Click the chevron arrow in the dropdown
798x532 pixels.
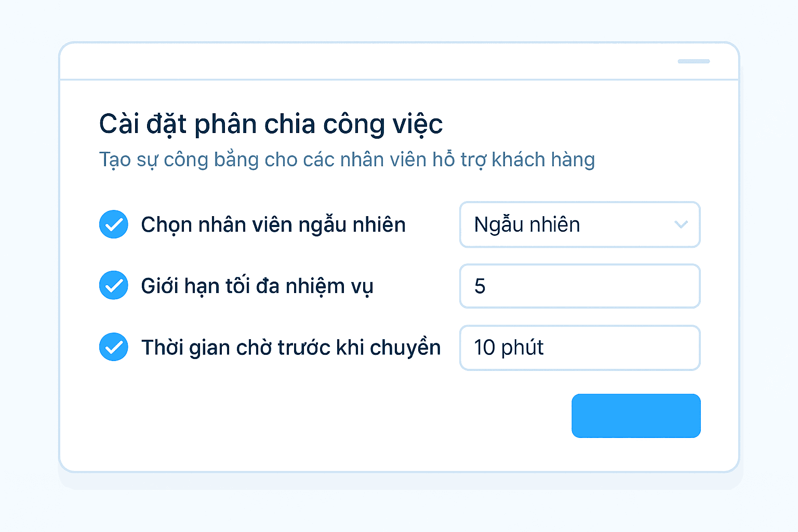point(681,224)
